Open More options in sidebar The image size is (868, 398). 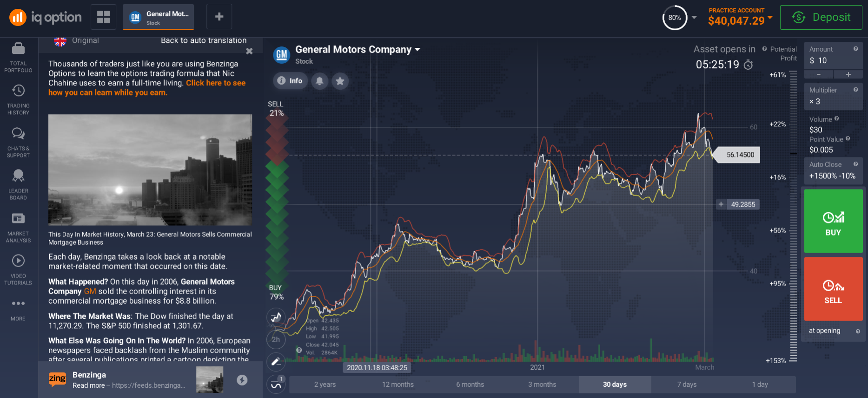18,310
